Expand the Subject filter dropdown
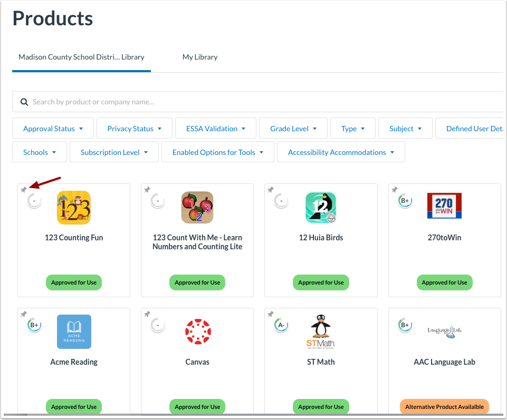 pos(405,128)
